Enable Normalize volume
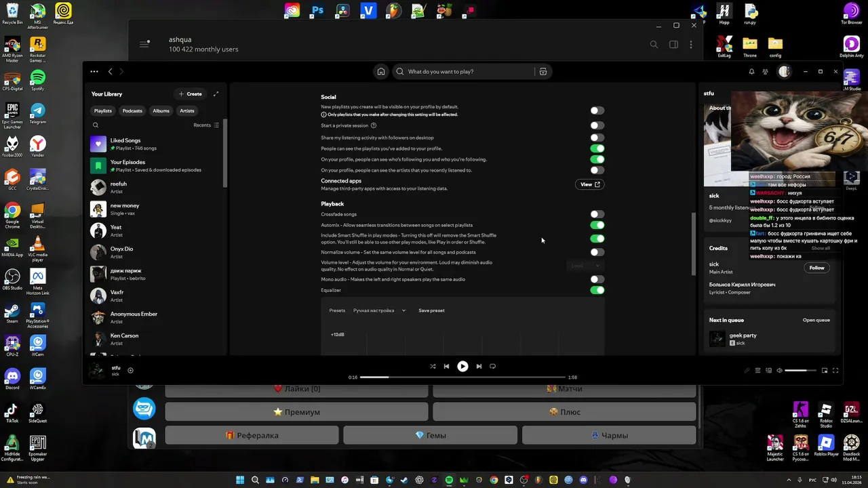 click(597, 252)
